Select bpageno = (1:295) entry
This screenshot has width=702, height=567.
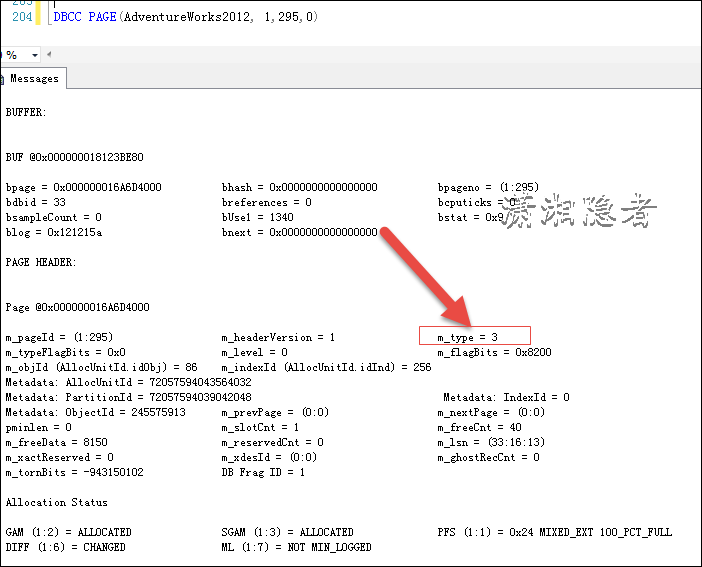click(488, 187)
